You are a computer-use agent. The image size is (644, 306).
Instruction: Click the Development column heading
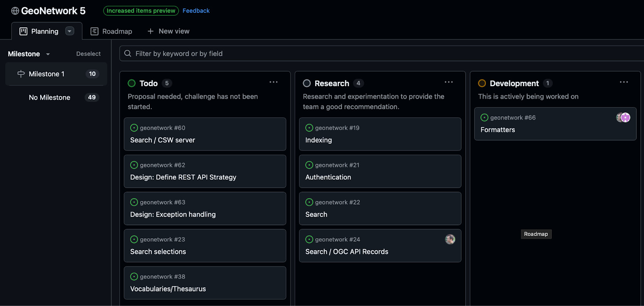click(x=514, y=83)
